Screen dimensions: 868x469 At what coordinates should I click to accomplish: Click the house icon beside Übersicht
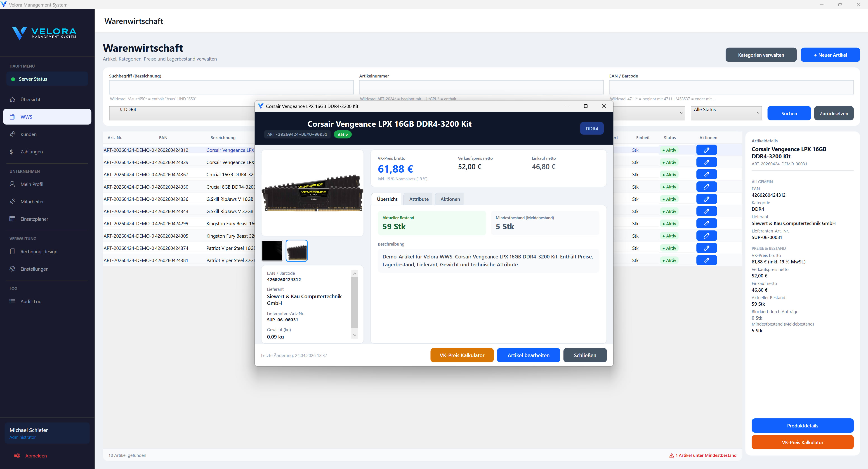tap(12, 99)
